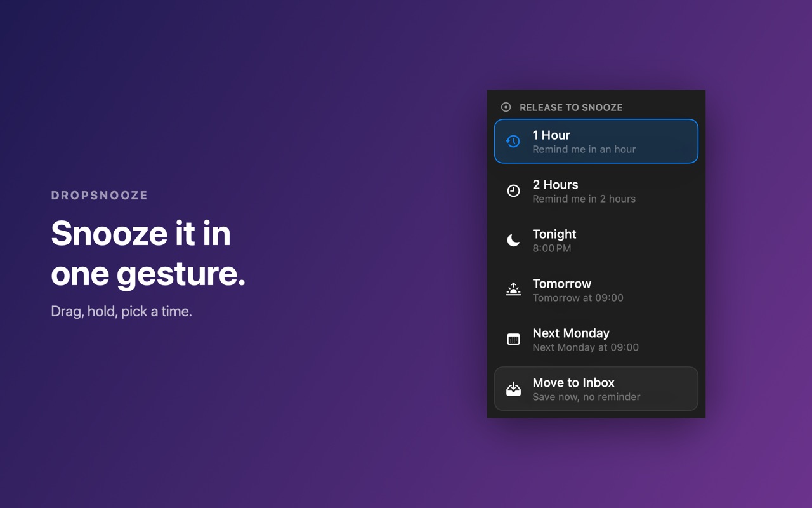Select Tomorrow snooze option

tap(596, 290)
